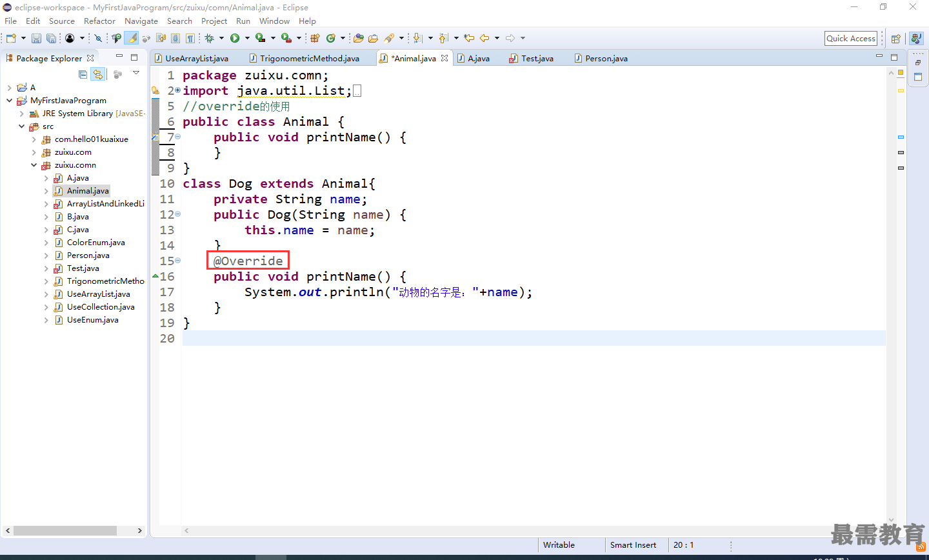The image size is (929, 560).
Task: Click the Package Explorer horizontal scrollbar
Action: click(x=65, y=530)
